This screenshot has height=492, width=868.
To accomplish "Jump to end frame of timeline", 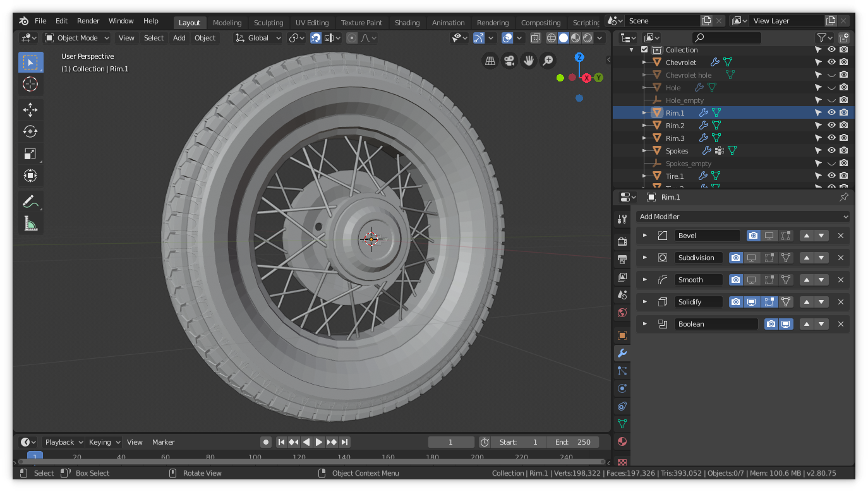I will pyautogui.click(x=344, y=442).
